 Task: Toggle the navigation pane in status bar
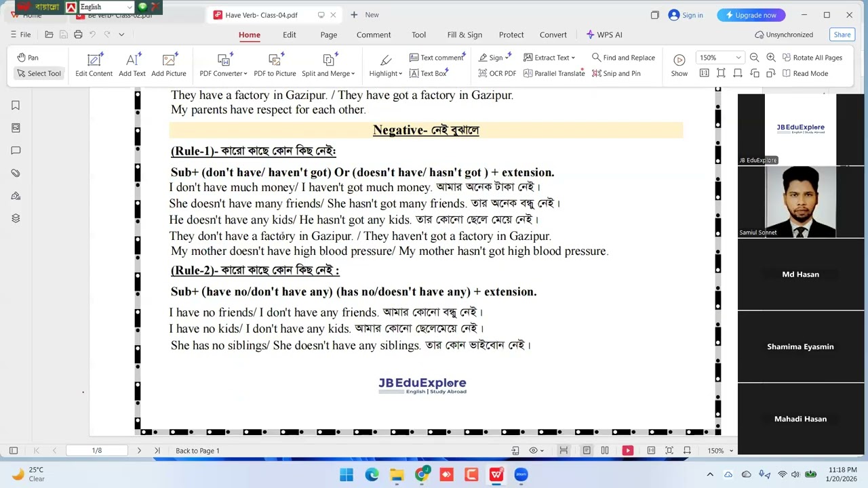click(x=13, y=451)
